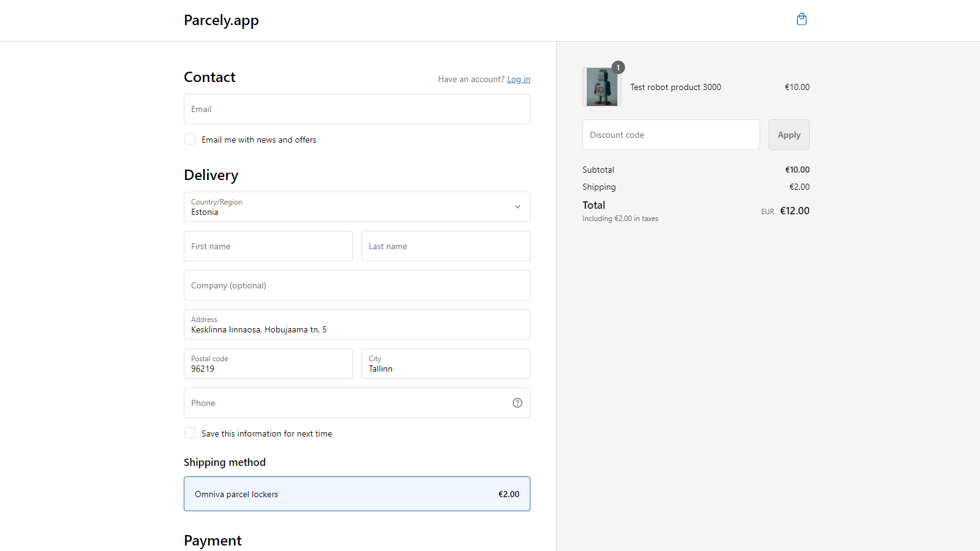Click the Parcely.app store name

pyautogui.click(x=221, y=20)
